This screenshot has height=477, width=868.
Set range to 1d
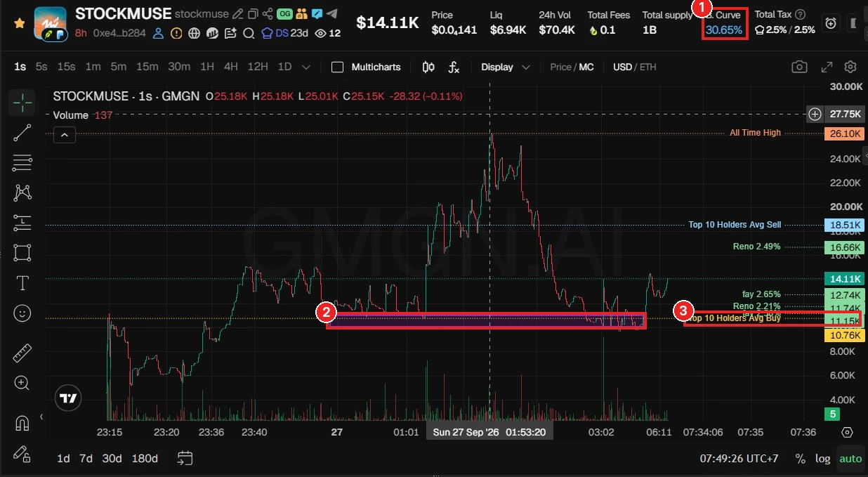coord(63,459)
